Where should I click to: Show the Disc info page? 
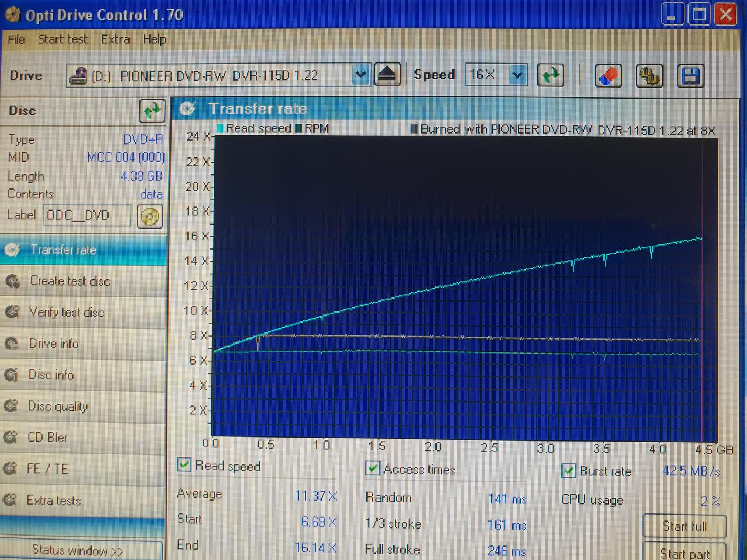83,374
